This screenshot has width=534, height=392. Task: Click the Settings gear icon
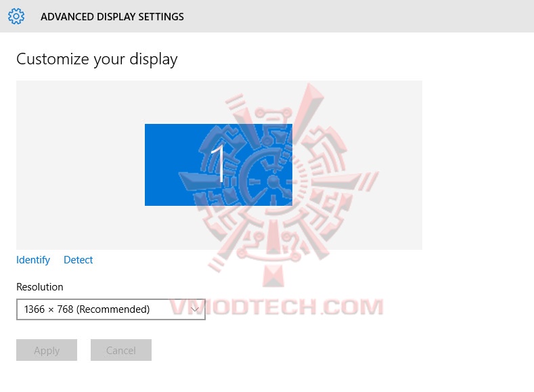click(x=16, y=16)
